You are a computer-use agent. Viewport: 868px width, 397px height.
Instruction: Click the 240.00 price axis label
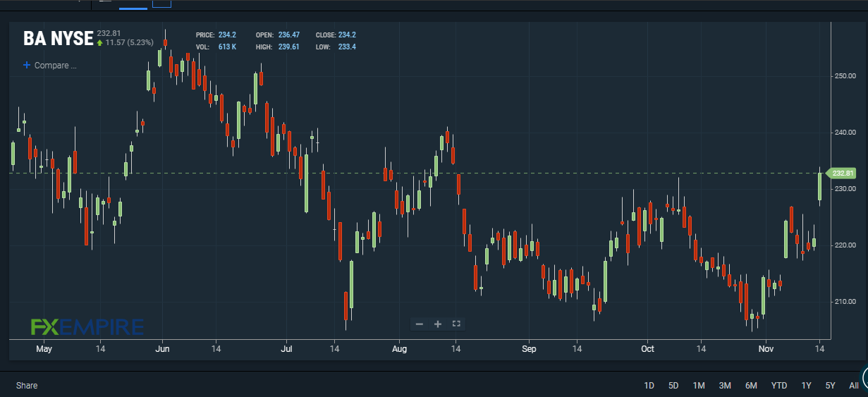coord(845,133)
